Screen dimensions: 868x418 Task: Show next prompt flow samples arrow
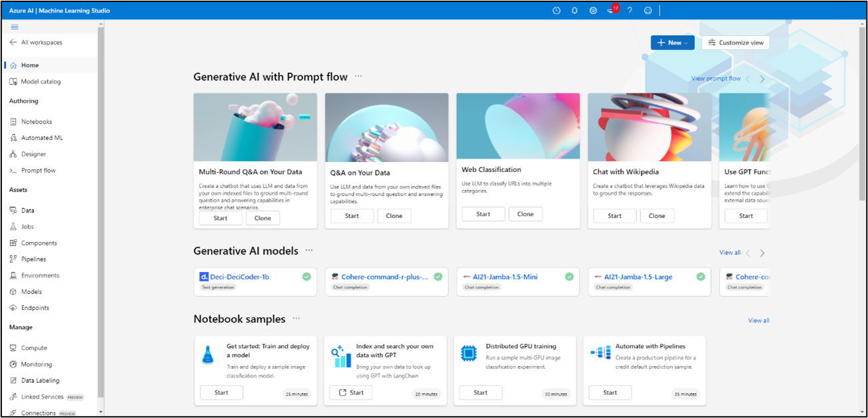(763, 79)
